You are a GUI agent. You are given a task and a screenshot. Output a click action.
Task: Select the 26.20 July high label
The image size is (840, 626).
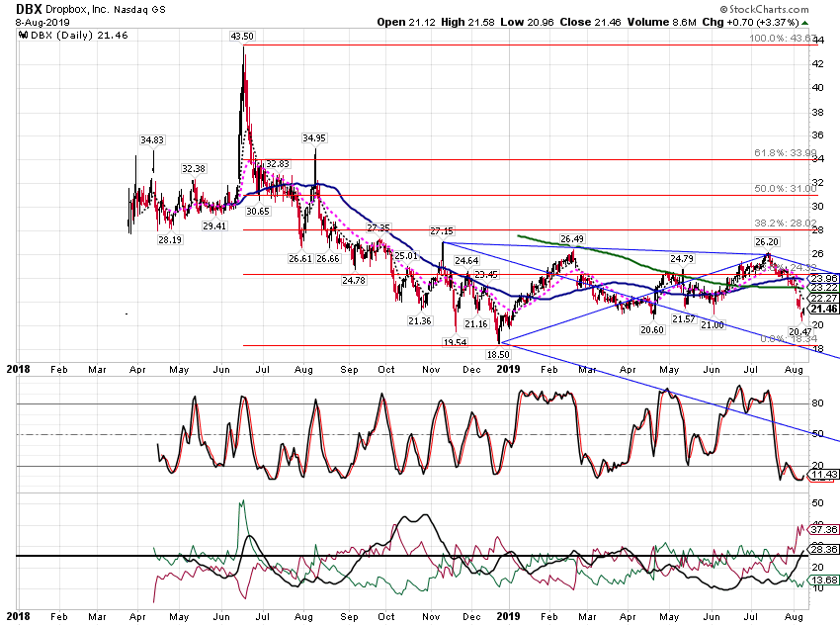tap(767, 241)
